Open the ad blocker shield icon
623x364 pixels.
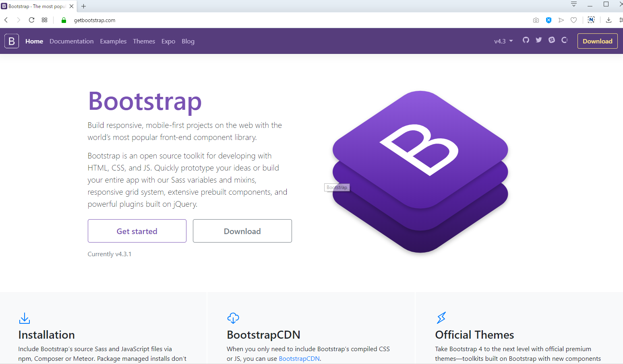point(548,20)
